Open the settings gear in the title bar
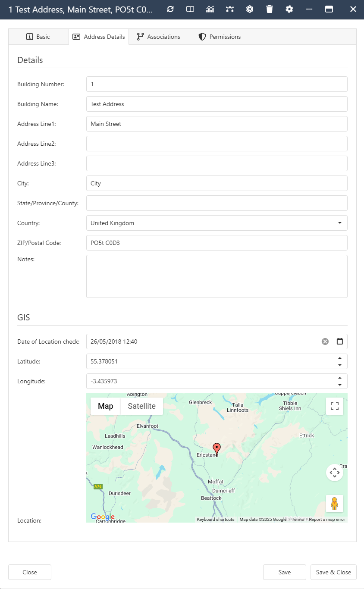 [x=289, y=9]
